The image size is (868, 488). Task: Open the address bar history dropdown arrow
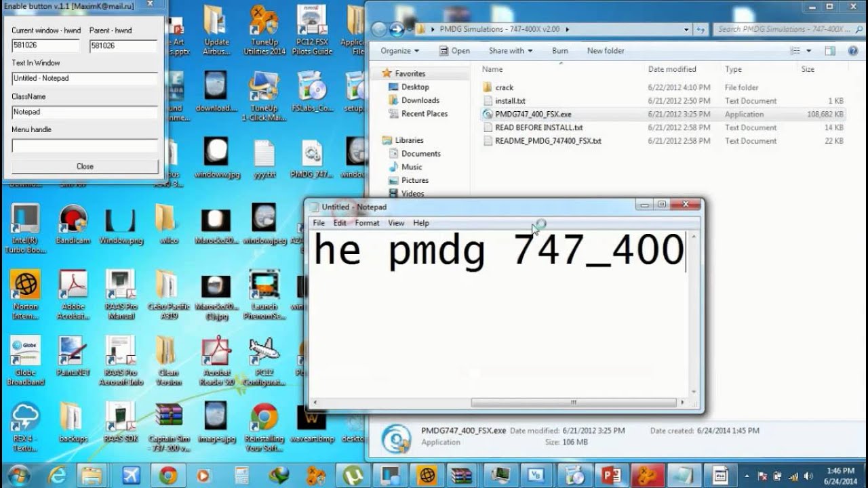tap(687, 29)
